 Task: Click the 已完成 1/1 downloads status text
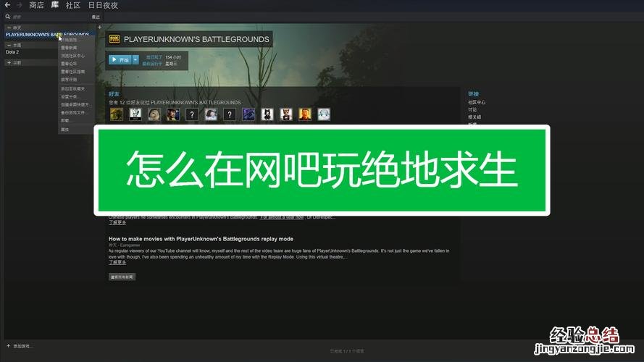click(x=347, y=351)
